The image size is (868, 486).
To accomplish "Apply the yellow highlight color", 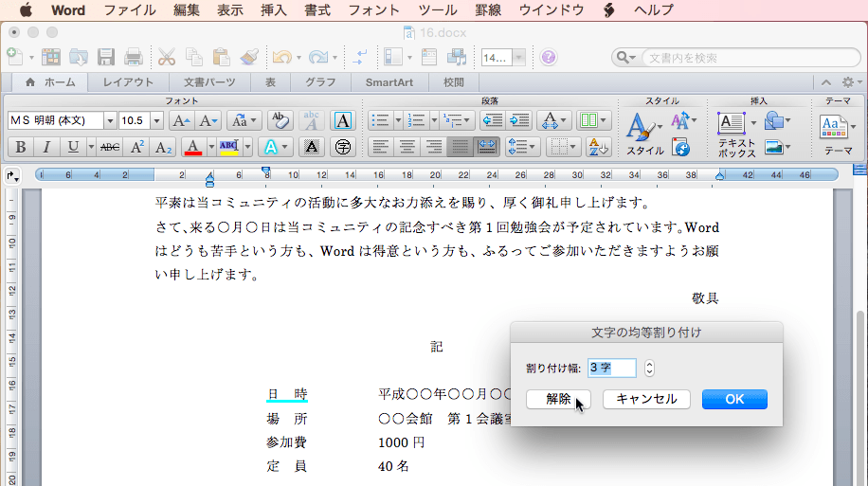I will point(228,147).
